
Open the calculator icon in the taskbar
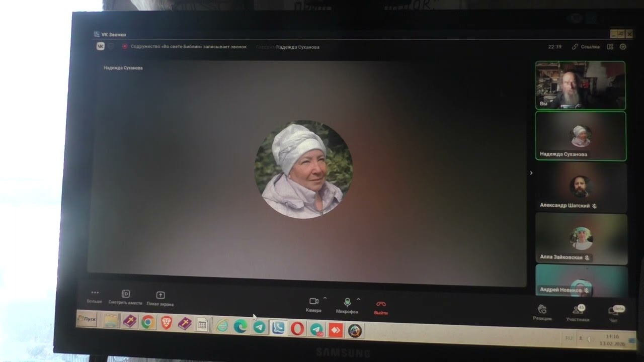[202, 325]
